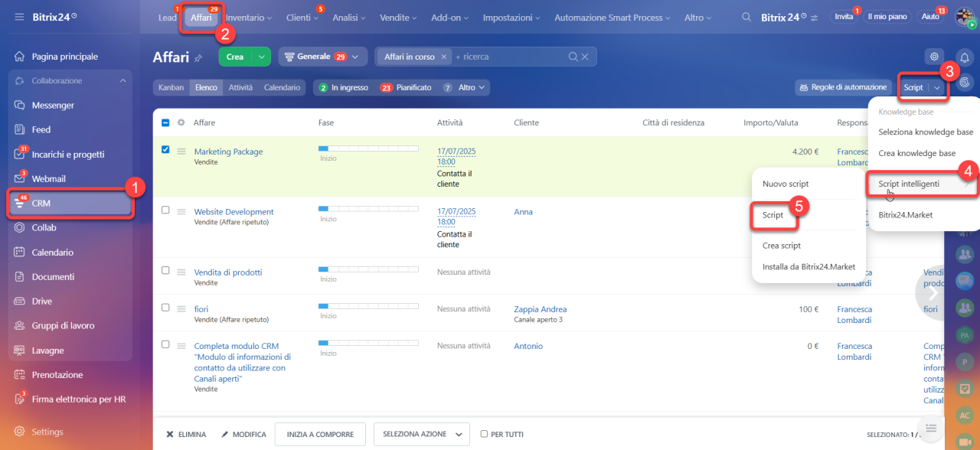
Task: Click the drag handle on the Website Development row
Action: (181, 212)
